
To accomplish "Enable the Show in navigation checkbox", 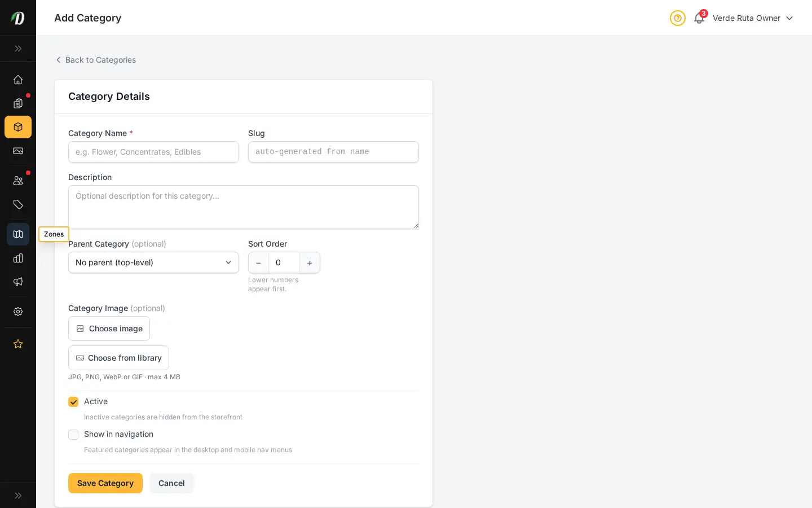I will [73, 435].
